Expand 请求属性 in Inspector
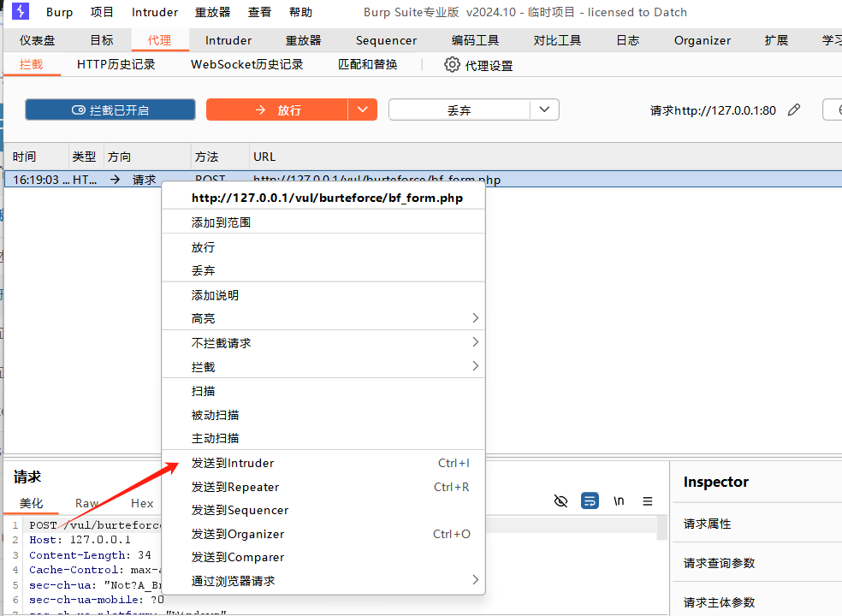 pyautogui.click(x=707, y=524)
